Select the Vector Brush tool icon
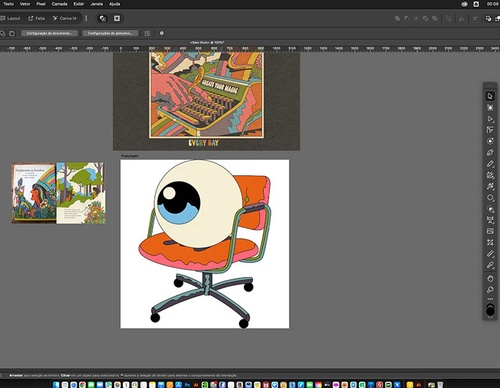This screenshot has height=388, width=500. 490,186
